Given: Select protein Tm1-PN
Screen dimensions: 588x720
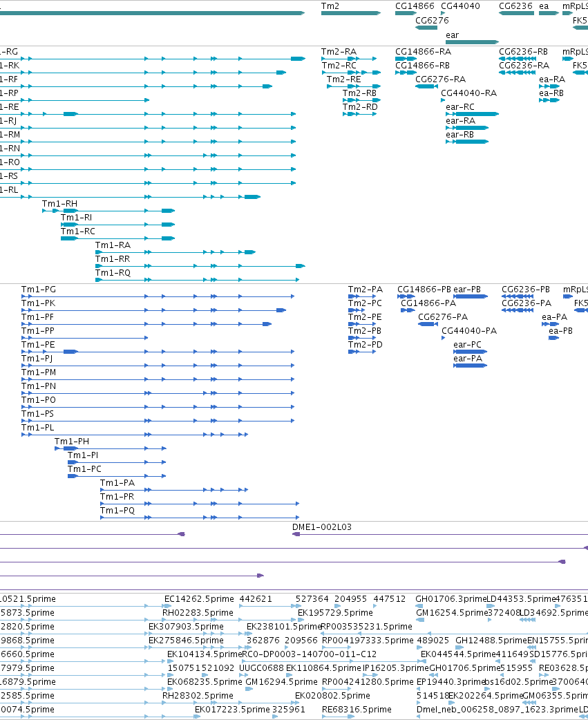Looking at the screenshot, I should [158, 393].
